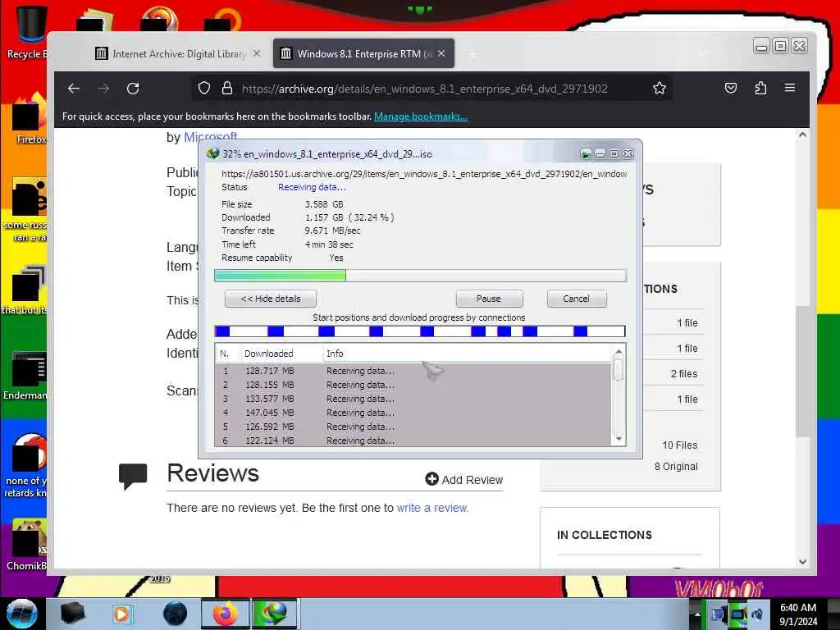Open the media player taskbar icon
840x630 pixels.
pyautogui.click(x=121, y=614)
